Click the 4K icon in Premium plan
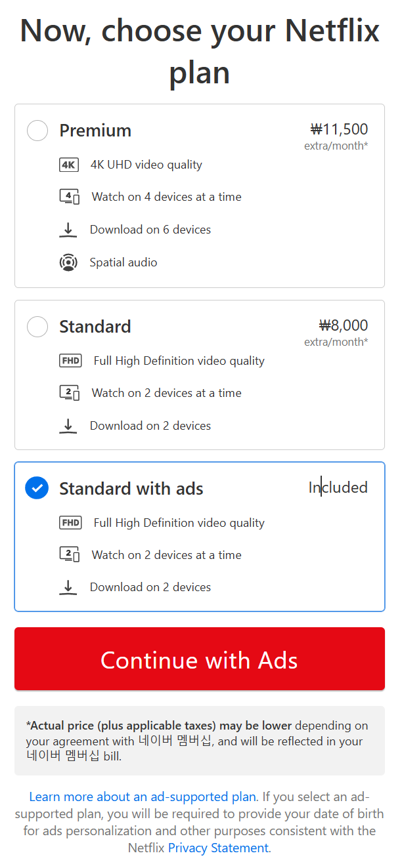This screenshot has width=402, height=868. coord(69,165)
